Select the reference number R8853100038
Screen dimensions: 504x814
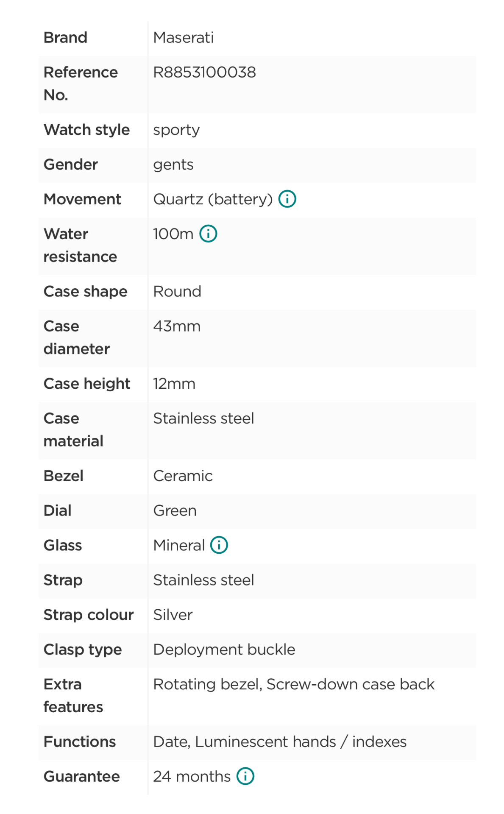204,72
